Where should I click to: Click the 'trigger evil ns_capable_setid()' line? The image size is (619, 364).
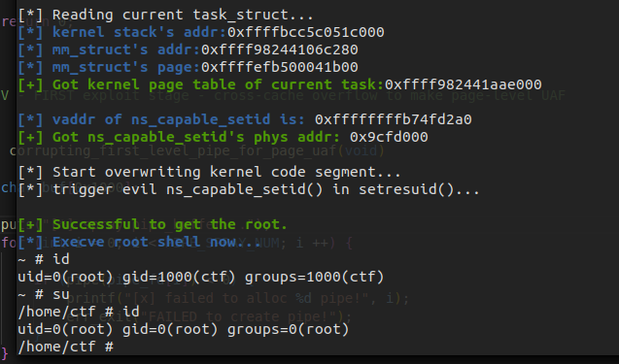(x=249, y=189)
